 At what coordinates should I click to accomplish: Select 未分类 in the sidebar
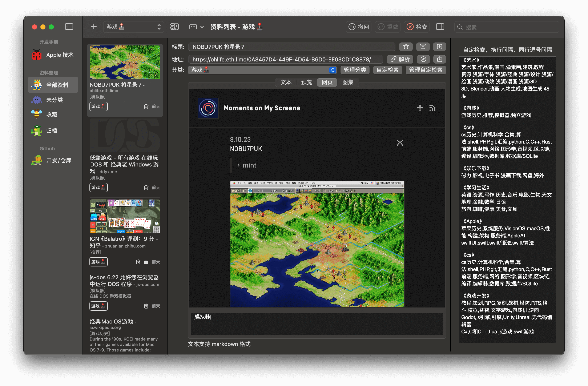(53, 100)
